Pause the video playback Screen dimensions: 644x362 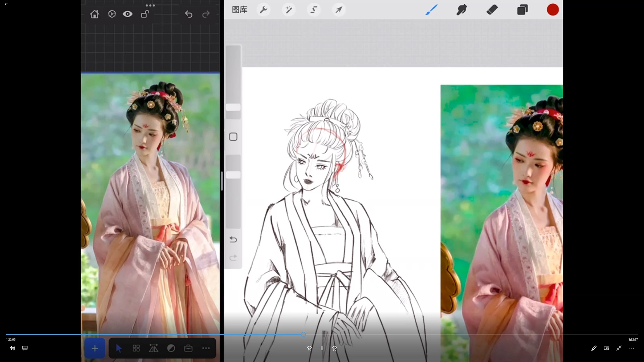tap(322, 348)
